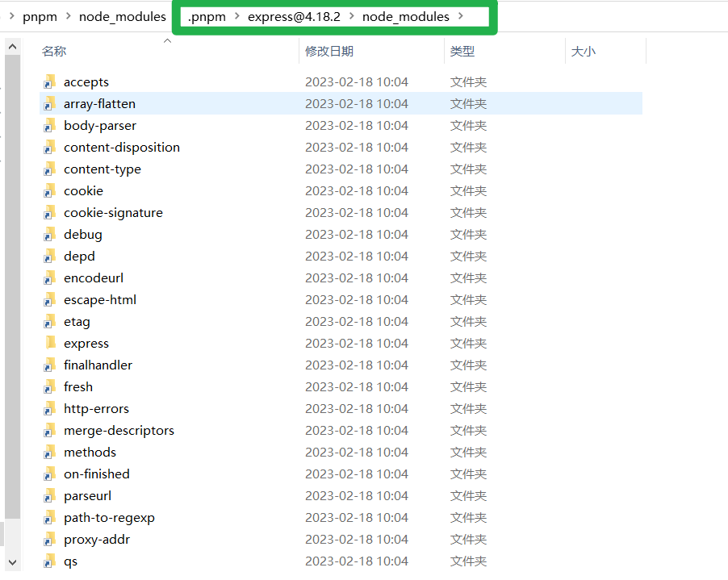Expand chevron after express@4.18.2 breadcrumb
The image size is (728, 580).
(x=351, y=16)
